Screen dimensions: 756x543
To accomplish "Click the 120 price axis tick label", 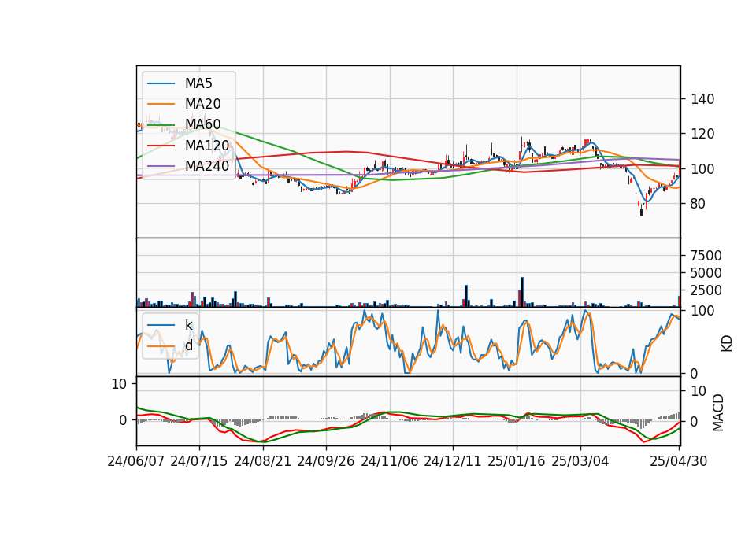I will (702, 134).
